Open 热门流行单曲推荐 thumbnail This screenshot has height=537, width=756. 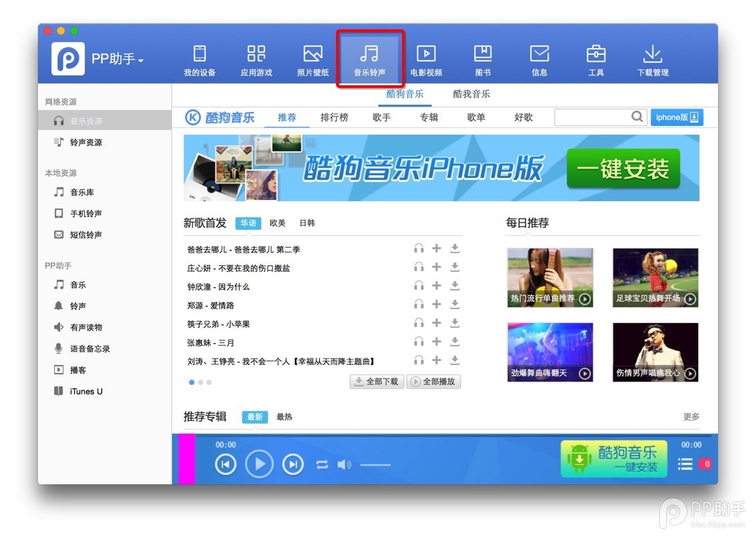[x=549, y=277]
